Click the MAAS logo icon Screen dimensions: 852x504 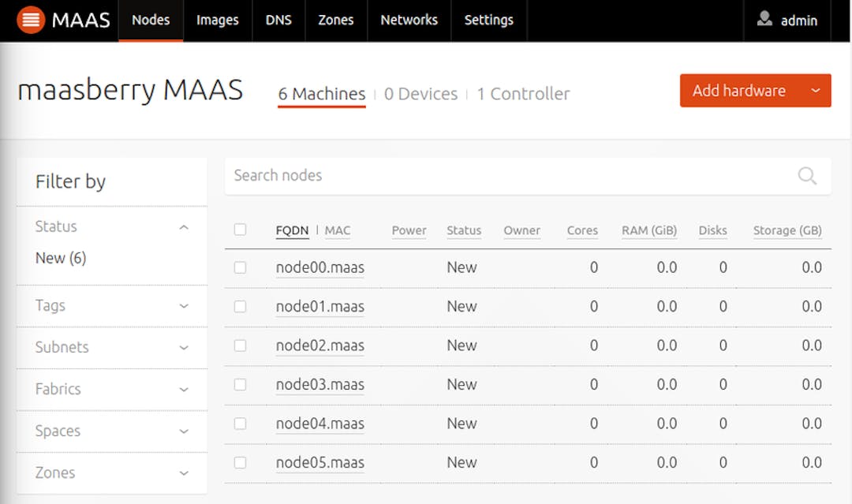click(32, 20)
